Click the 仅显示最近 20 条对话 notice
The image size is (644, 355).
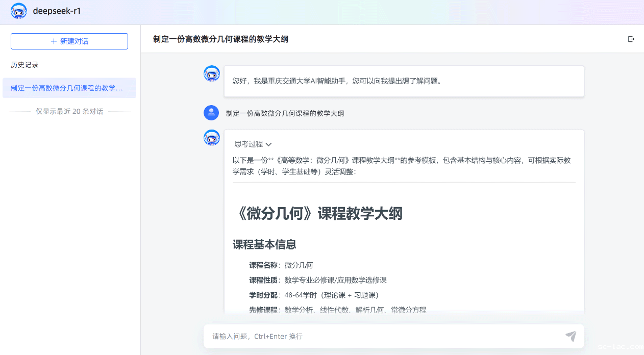[x=69, y=111]
